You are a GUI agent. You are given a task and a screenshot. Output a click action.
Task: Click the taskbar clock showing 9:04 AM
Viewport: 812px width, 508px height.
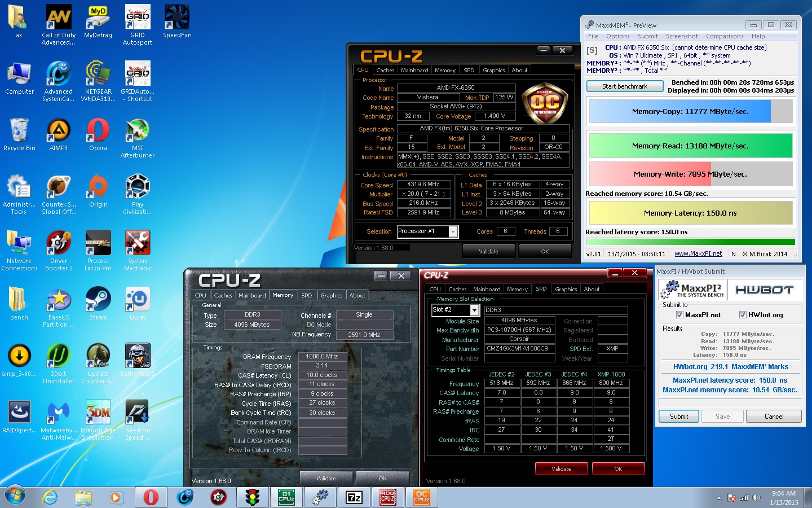[784, 498]
